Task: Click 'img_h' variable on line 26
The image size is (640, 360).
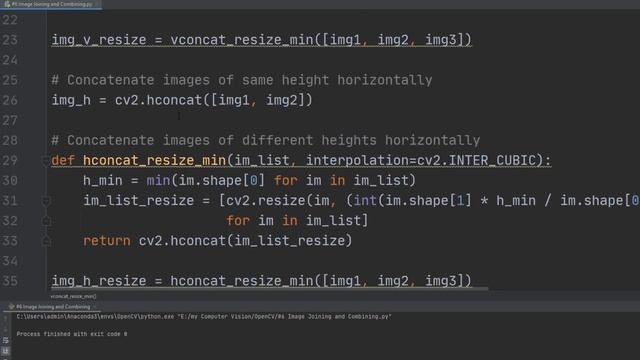Action: point(71,100)
